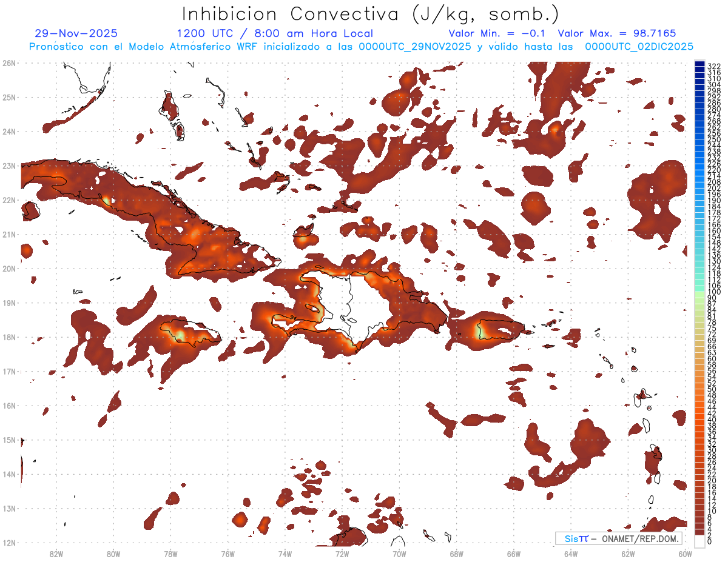Click the "Valor Max. = 98.7165" readout
The image size is (728, 562).
(x=616, y=34)
